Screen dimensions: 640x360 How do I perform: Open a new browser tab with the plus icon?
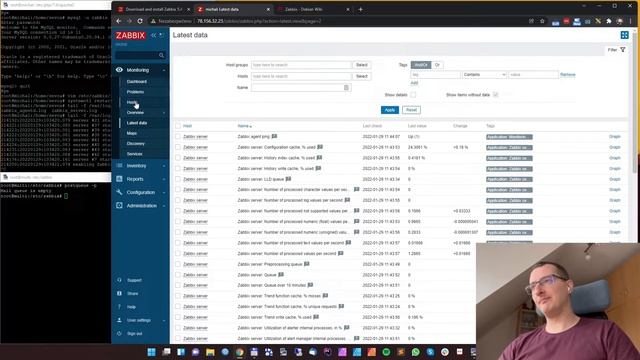pyautogui.click(x=360, y=9)
